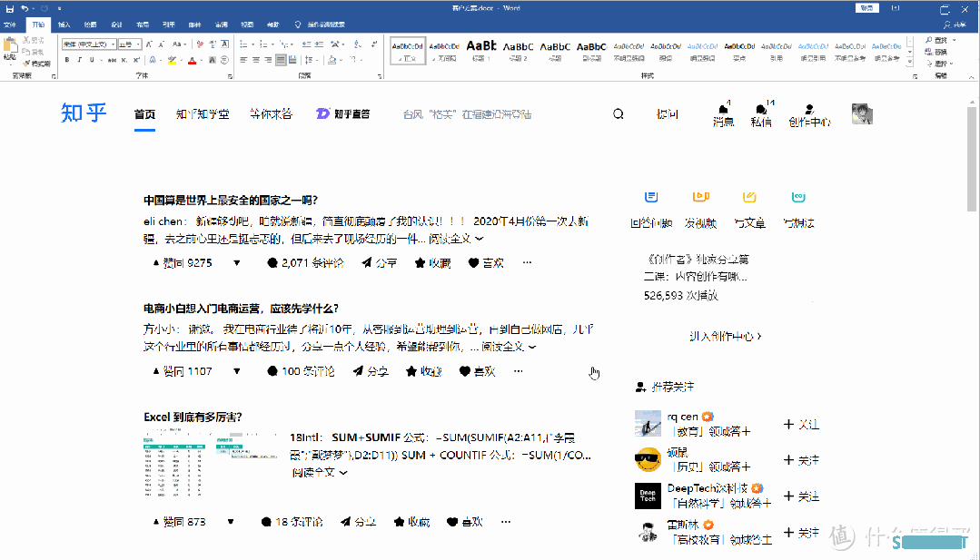Toggle Underline formatting

point(92,60)
